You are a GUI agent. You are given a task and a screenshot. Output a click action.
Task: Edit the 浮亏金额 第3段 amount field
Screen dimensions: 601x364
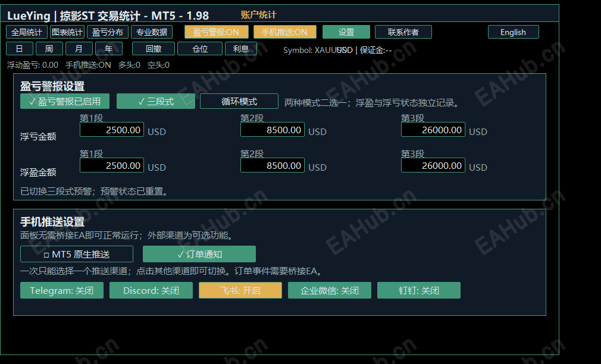(x=433, y=130)
